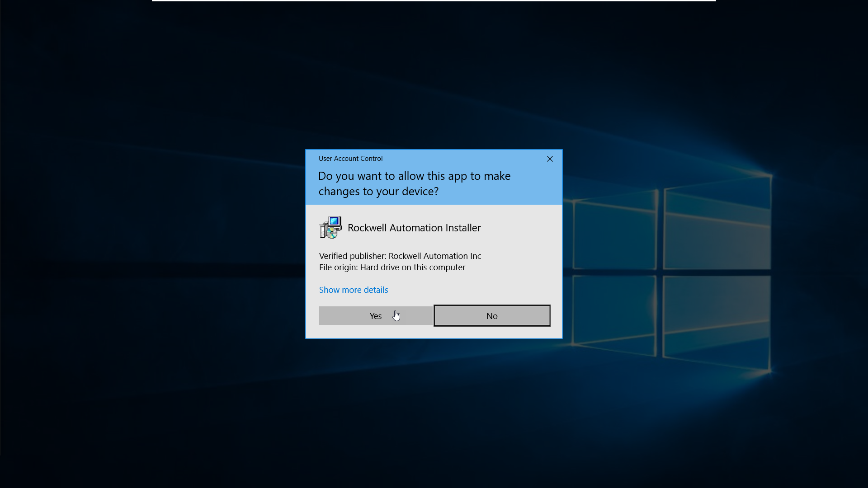The image size is (868, 488).
Task: Click the allow this app question heading
Action: click(414, 183)
